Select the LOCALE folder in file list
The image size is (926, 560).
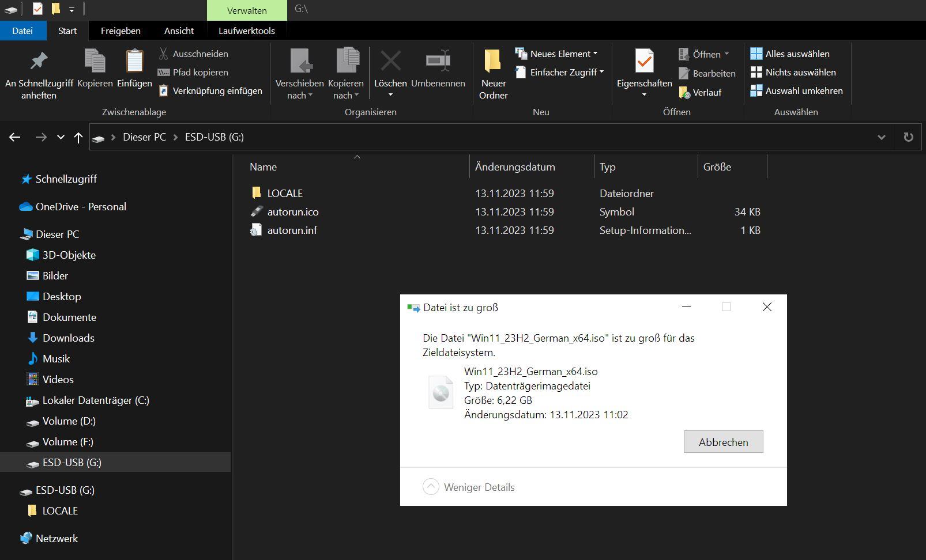point(285,193)
